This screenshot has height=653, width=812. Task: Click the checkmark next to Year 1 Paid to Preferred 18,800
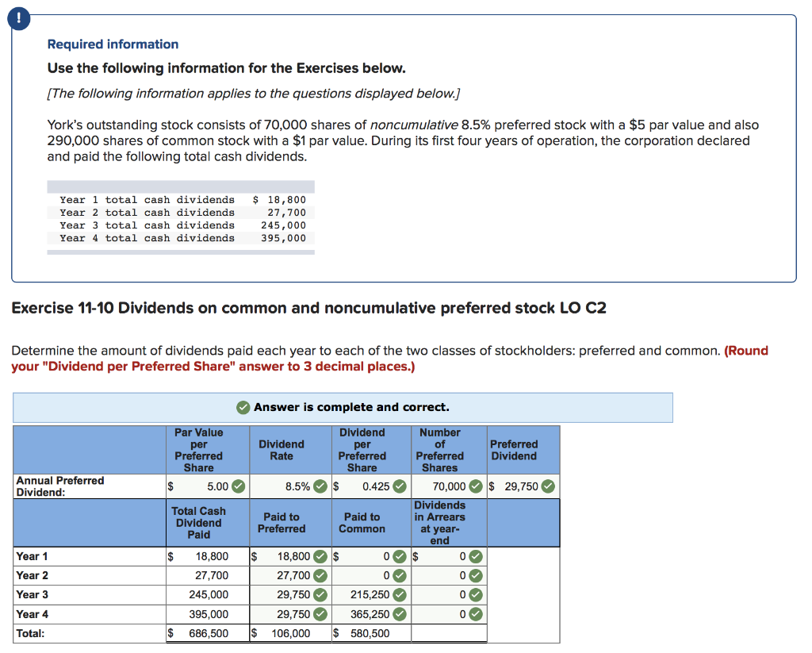[x=320, y=557]
